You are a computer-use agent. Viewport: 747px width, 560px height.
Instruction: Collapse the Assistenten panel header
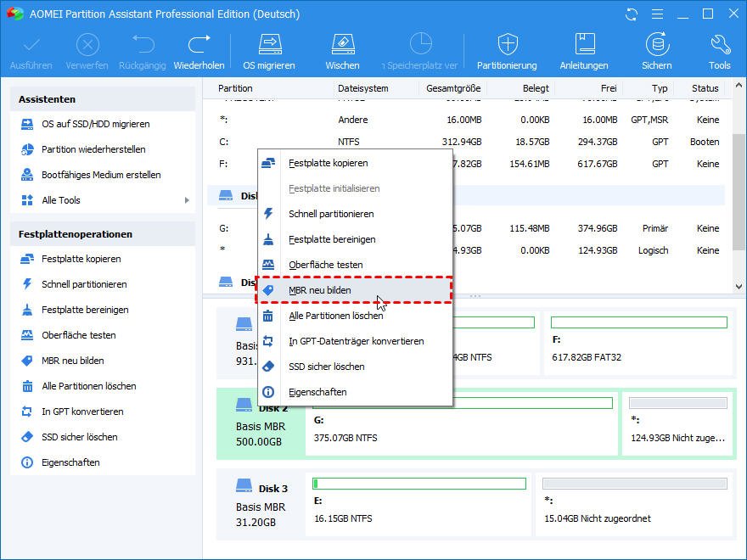point(103,99)
